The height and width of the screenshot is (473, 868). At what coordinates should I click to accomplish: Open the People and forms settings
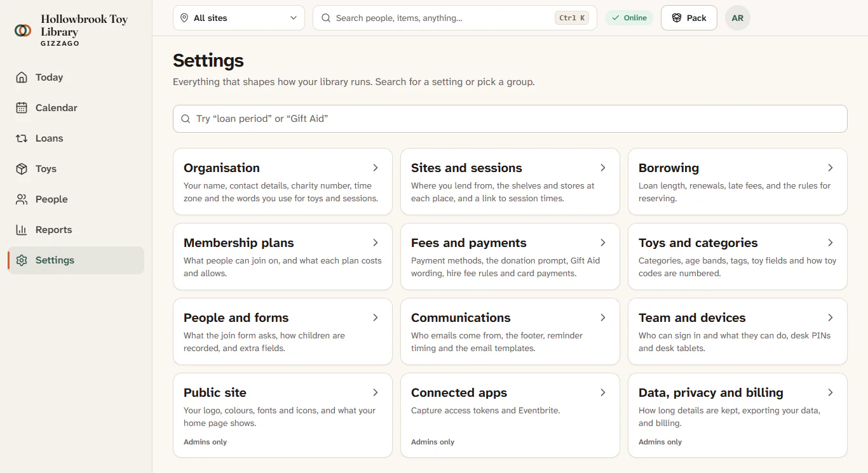click(283, 331)
